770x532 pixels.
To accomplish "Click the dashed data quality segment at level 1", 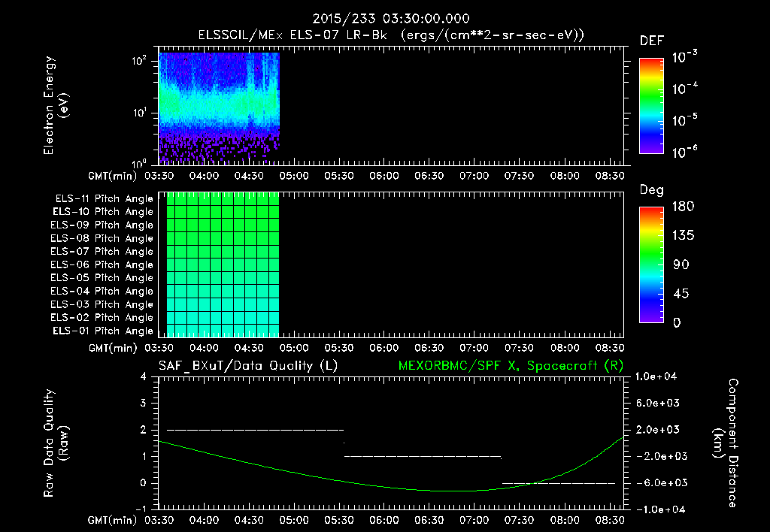I will point(423,456).
